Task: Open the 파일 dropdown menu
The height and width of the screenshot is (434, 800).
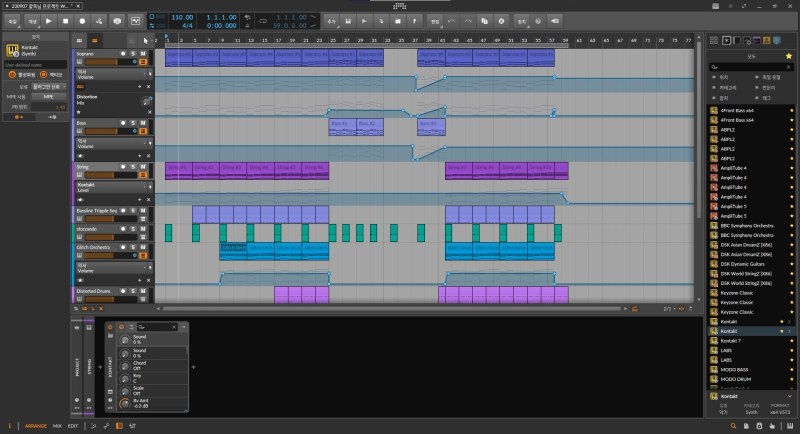Action: (x=11, y=20)
